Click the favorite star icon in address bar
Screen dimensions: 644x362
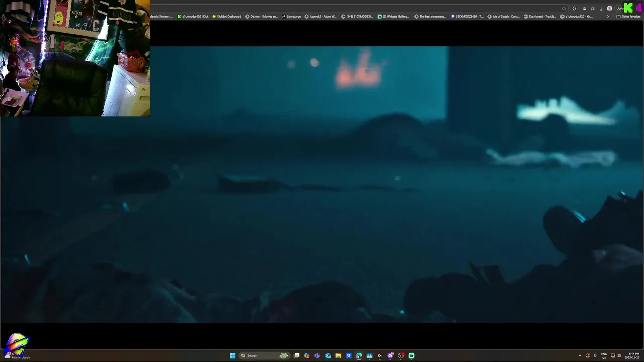click(564, 9)
